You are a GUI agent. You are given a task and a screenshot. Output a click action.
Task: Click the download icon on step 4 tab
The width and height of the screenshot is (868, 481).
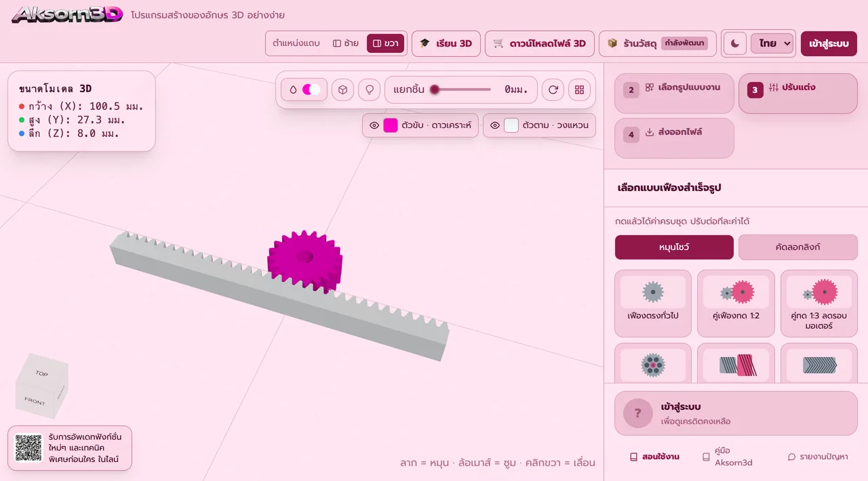[650, 132]
